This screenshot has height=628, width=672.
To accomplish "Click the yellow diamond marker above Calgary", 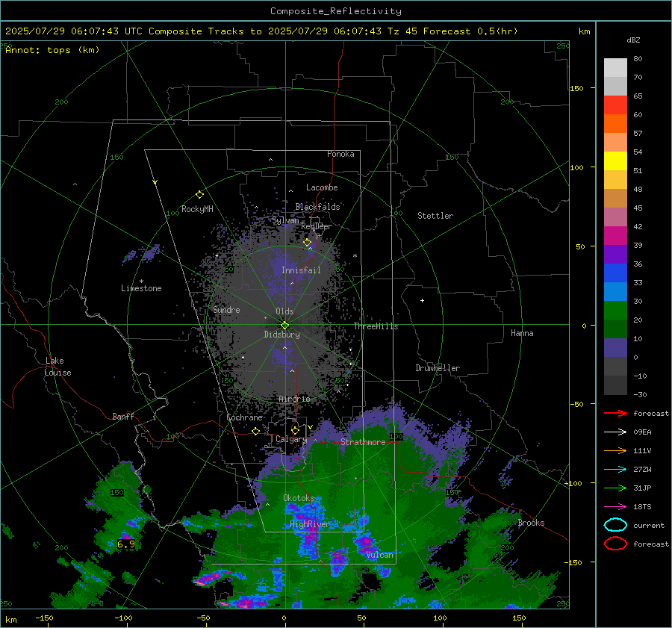I will pyautogui.click(x=295, y=430).
